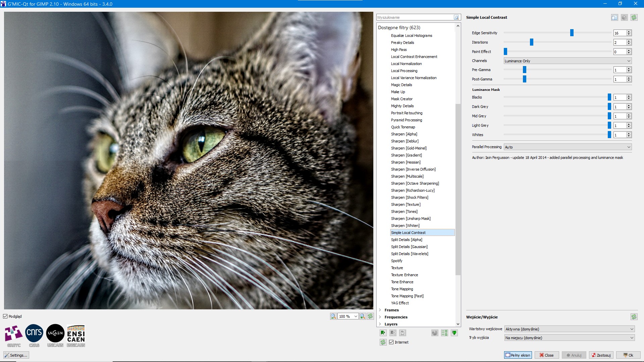Expand the Frames filter category
Image resolution: width=644 pixels, height=362 pixels.
tap(380, 310)
